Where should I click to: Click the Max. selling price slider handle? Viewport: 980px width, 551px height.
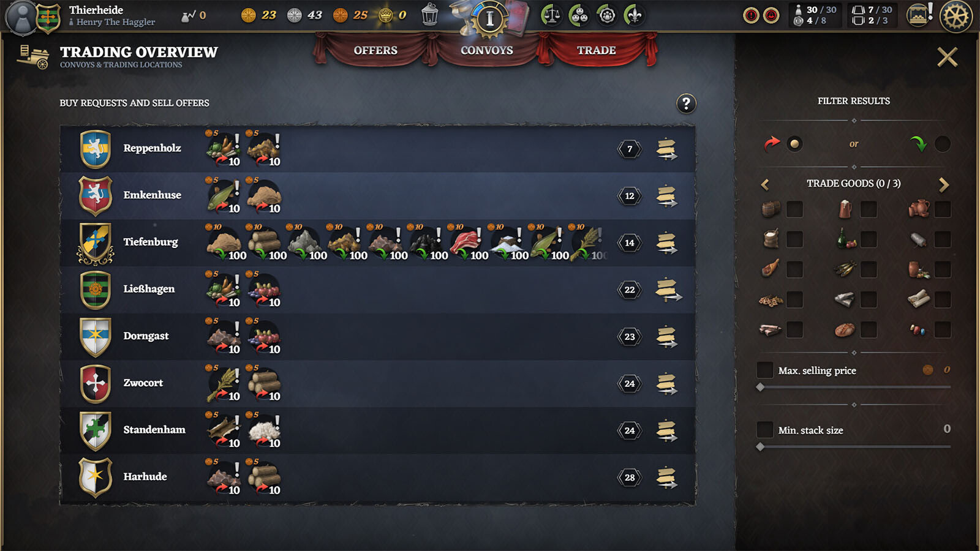(x=760, y=387)
